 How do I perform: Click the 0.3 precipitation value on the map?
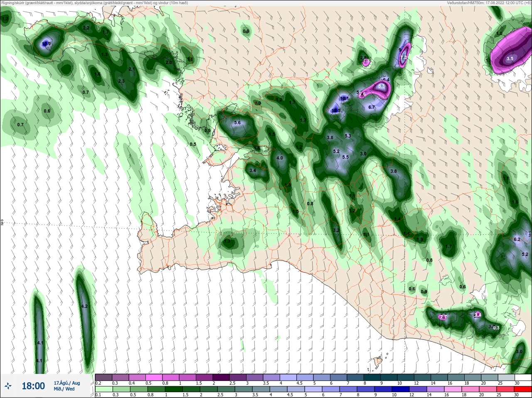pyautogui.click(x=496, y=328)
